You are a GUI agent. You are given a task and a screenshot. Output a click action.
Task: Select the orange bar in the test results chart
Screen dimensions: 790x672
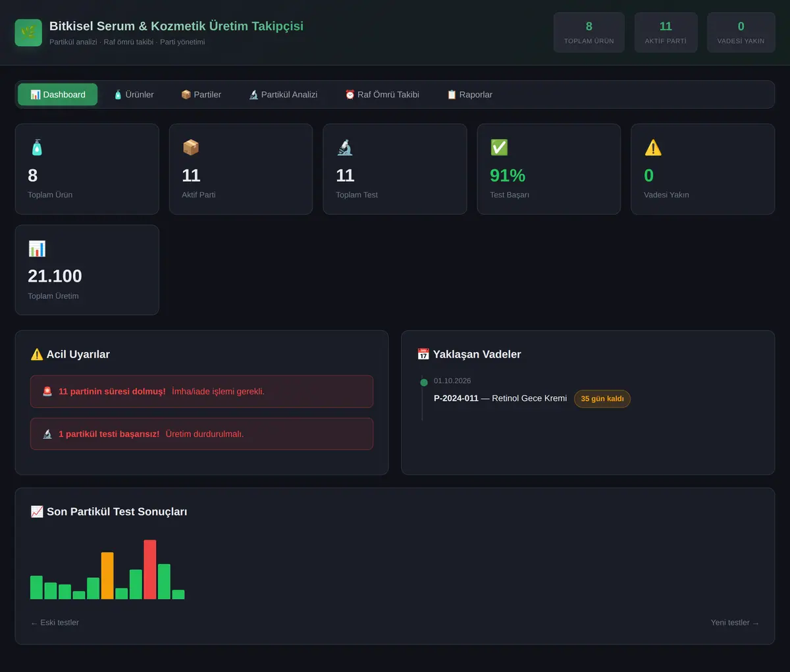point(107,576)
